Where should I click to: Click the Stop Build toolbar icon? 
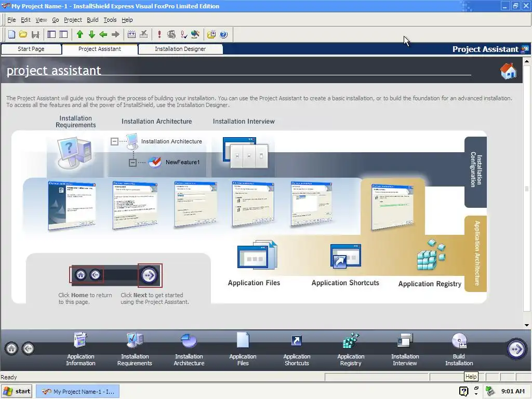143,34
